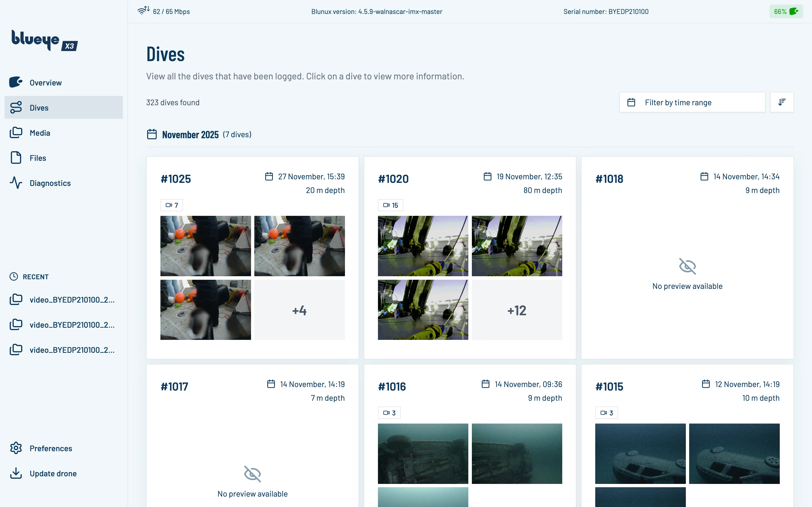The image size is (812, 507).
Task: Click '20 m depth' on dive #1025
Action: pos(325,190)
